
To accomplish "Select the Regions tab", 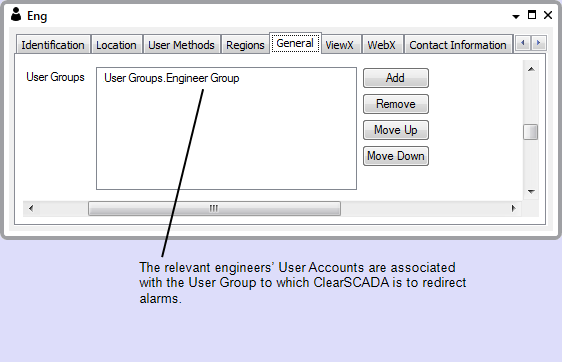I will point(245,45).
